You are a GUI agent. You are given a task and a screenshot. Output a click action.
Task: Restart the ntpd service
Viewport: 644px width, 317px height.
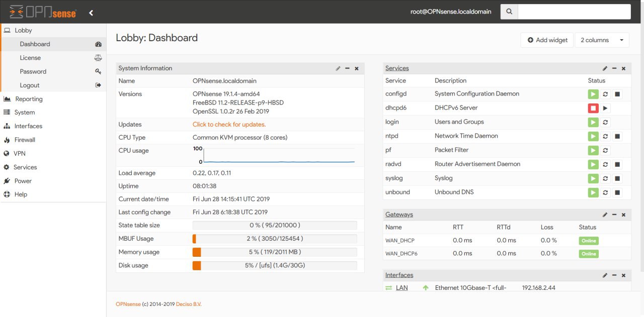(x=606, y=136)
